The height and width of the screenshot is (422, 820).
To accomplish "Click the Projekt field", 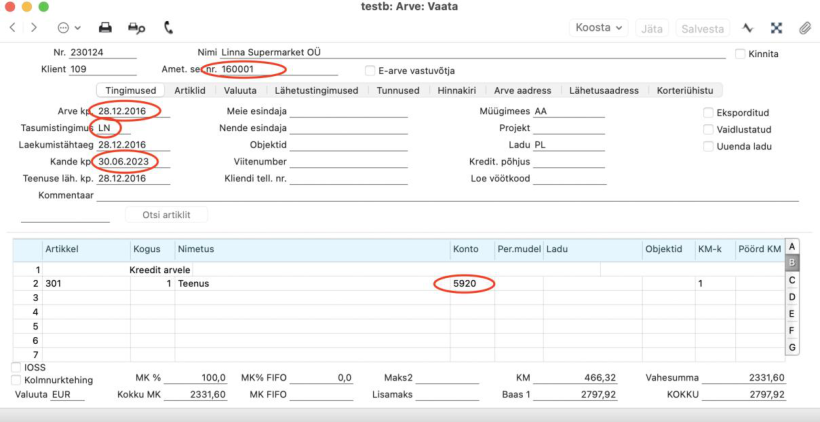I will coord(569,129).
